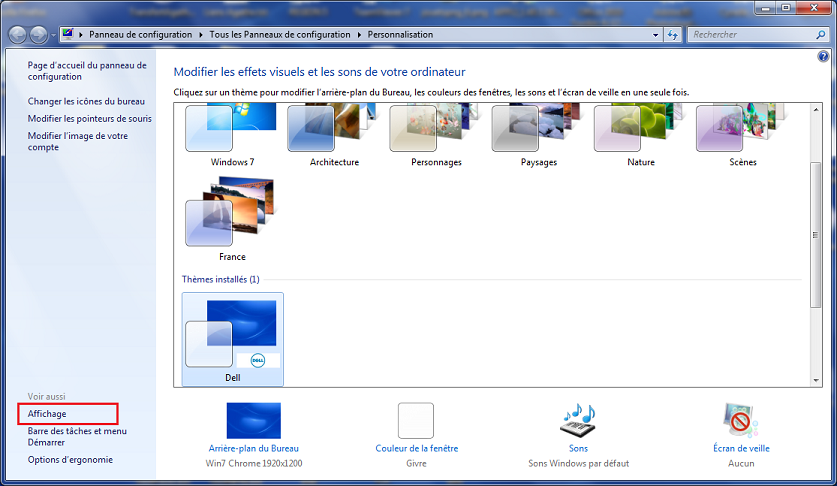The width and height of the screenshot is (837, 486).
Task: Click the theme list scroll down arrow
Action: 816,381
